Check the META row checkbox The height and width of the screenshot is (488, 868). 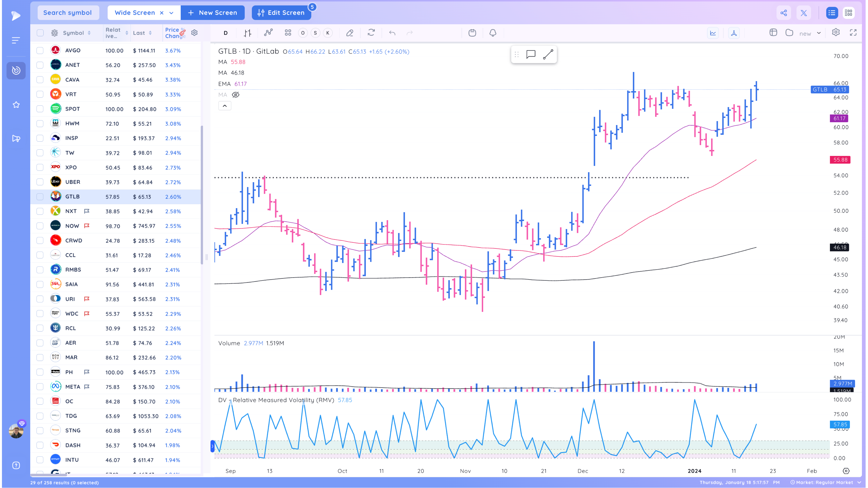(x=40, y=387)
